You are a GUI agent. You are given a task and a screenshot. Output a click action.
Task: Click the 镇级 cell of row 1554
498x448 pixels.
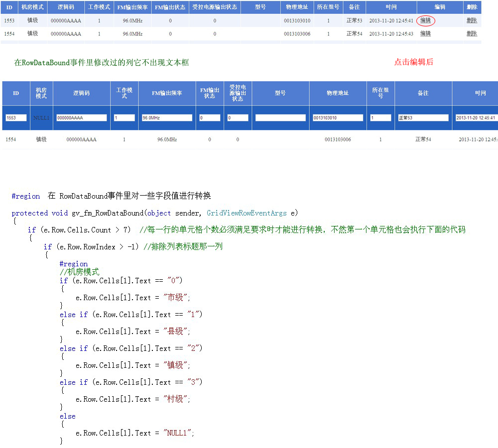(x=41, y=139)
